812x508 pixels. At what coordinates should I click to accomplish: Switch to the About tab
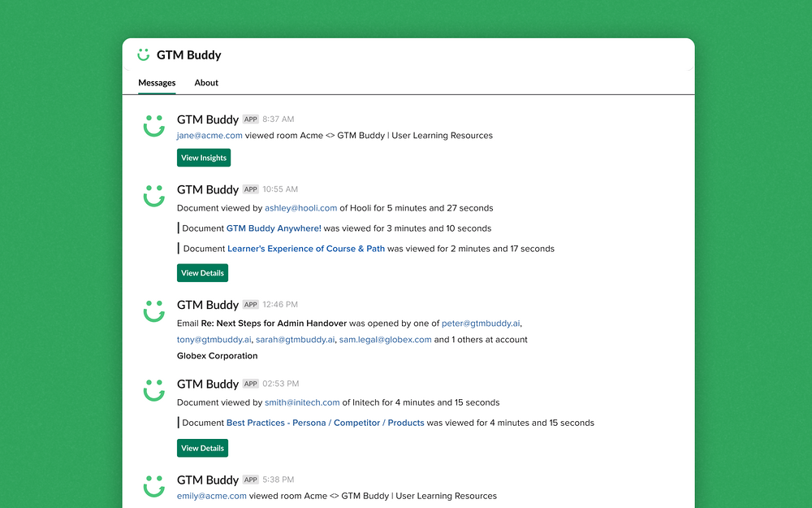206,82
